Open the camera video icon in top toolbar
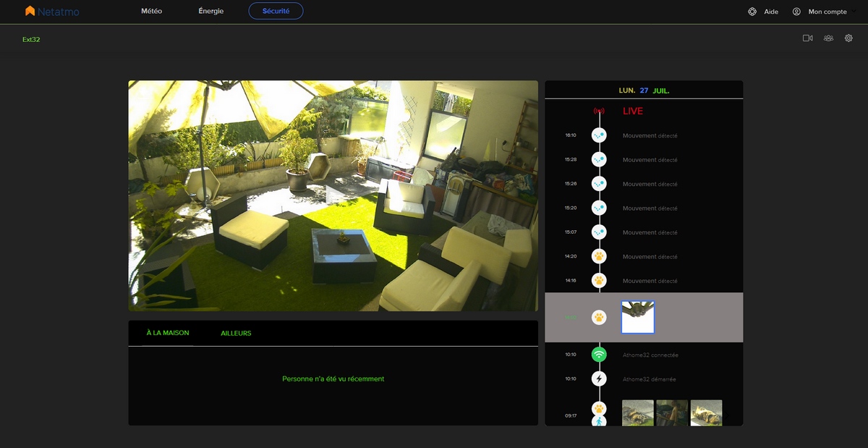The width and height of the screenshot is (868, 448). 808,38
